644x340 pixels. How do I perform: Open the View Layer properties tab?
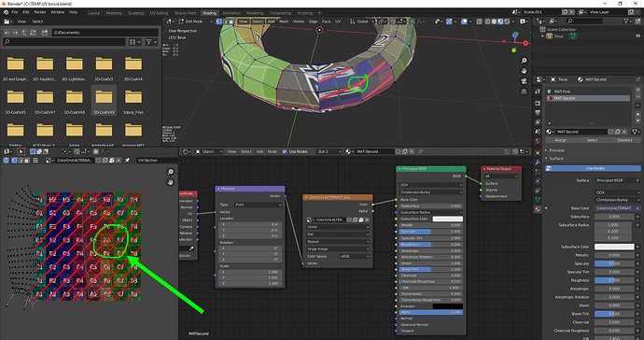click(538, 122)
